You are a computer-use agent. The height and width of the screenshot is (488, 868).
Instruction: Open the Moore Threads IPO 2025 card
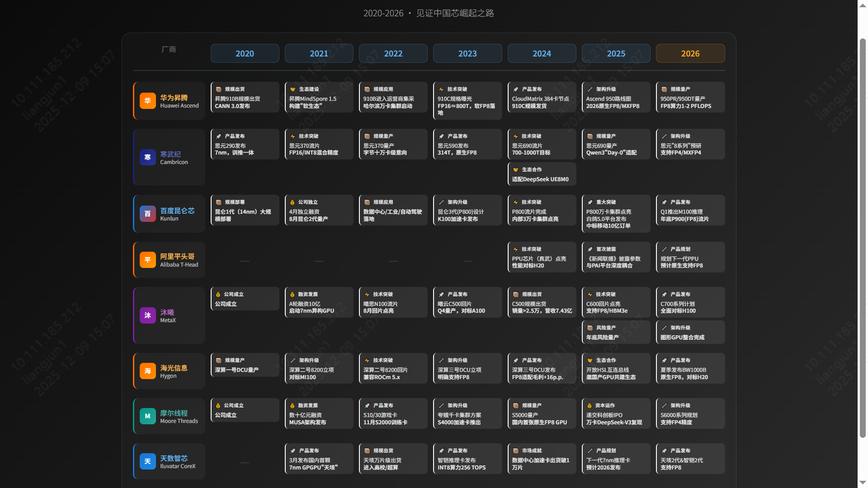tap(616, 413)
